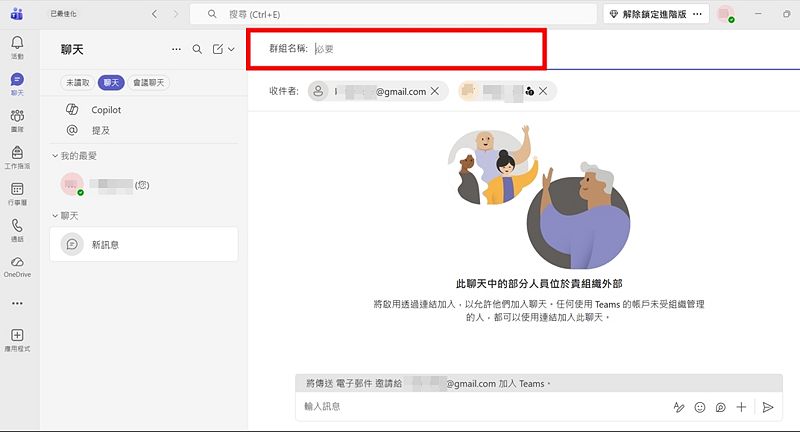Screen dimensions: 800x432
Task: Open the Chat (聊天) sidebar icon
Action: [17, 84]
